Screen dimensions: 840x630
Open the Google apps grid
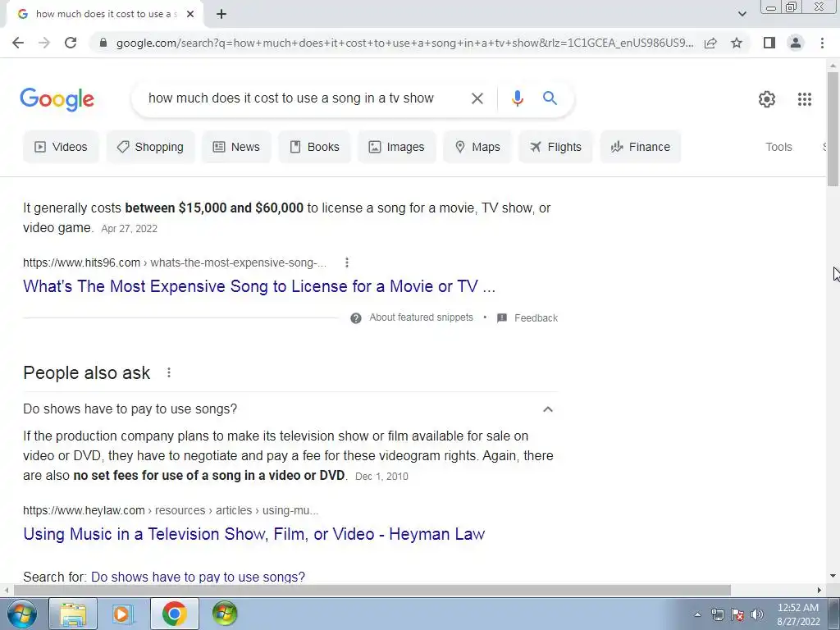point(804,99)
